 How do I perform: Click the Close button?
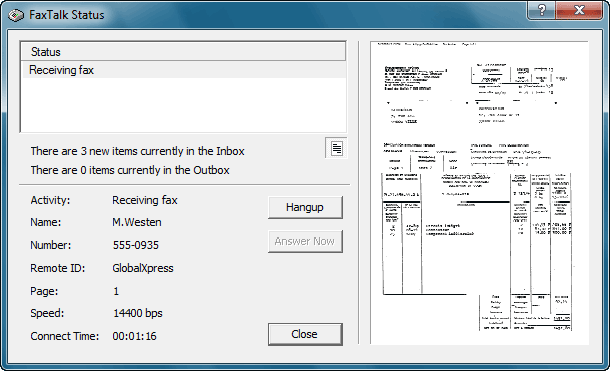coord(305,334)
